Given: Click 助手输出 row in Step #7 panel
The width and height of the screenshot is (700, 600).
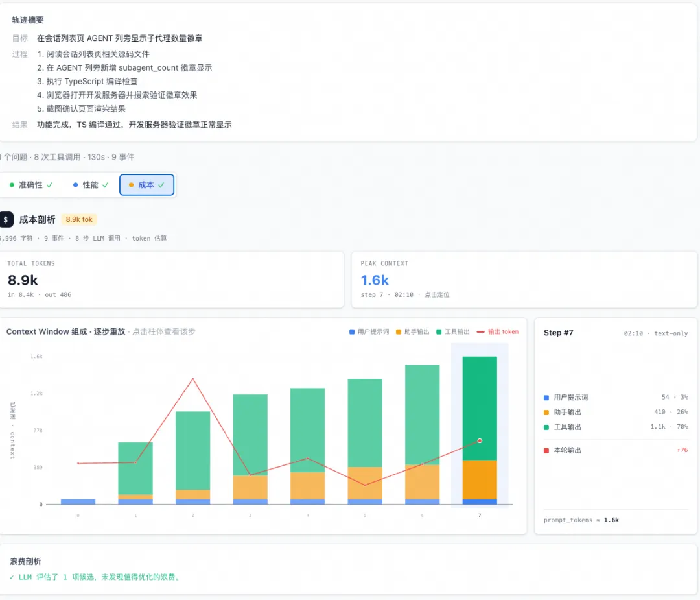Looking at the screenshot, I should tap(616, 412).
